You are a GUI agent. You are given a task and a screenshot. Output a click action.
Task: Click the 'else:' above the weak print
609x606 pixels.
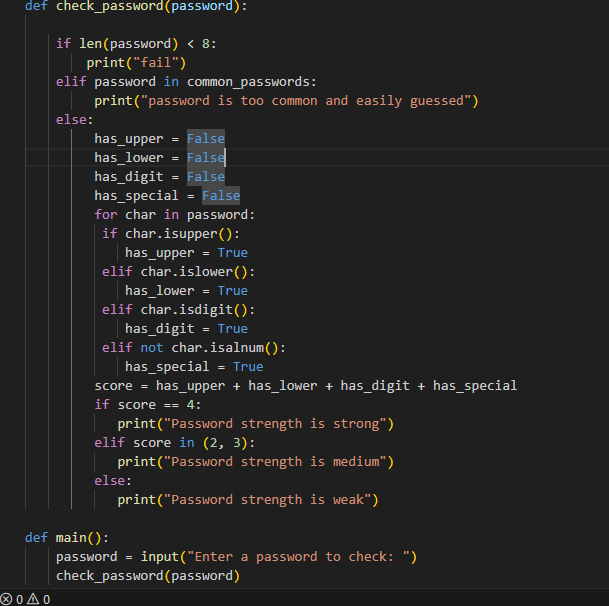[x=113, y=481]
